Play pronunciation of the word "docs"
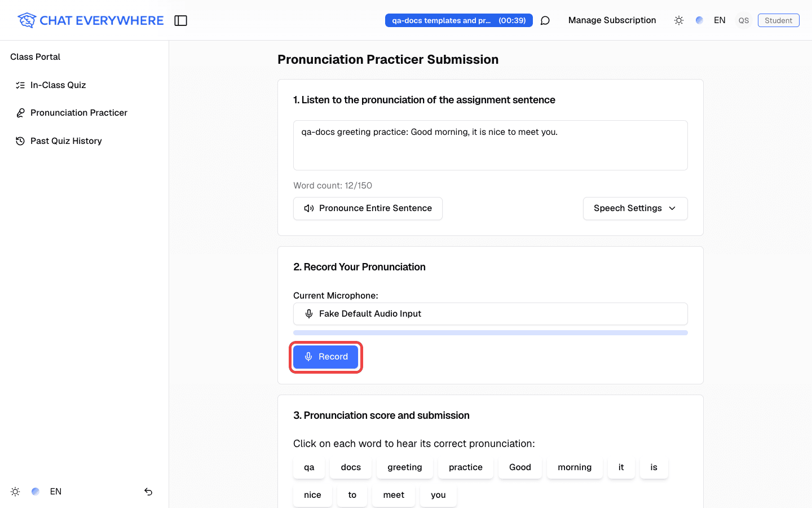812x508 pixels. (x=351, y=467)
